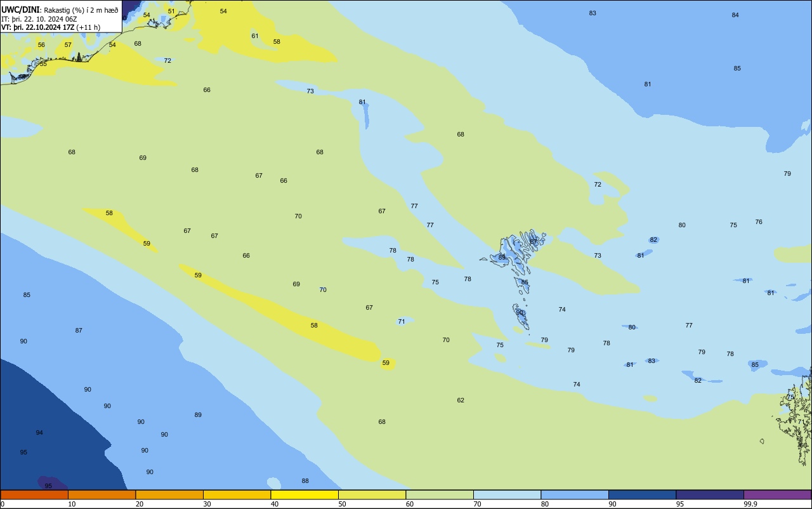The image size is (812, 509).
Task: Click the humidity value "62" on the map
Action: 461,400
